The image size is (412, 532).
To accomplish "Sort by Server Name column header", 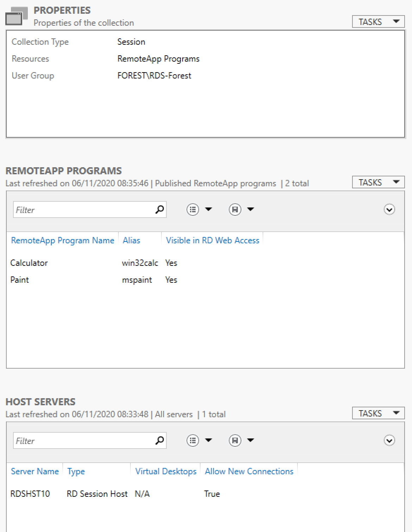I will tap(35, 471).
